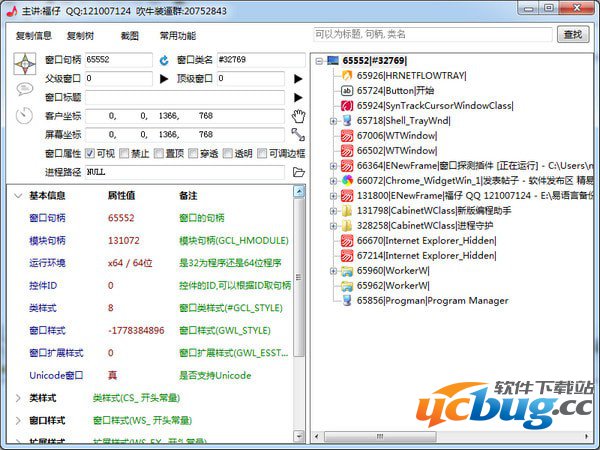The image size is (600, 450).
Task: Select the 65962 WorkerW tree row
Action: 385,286
